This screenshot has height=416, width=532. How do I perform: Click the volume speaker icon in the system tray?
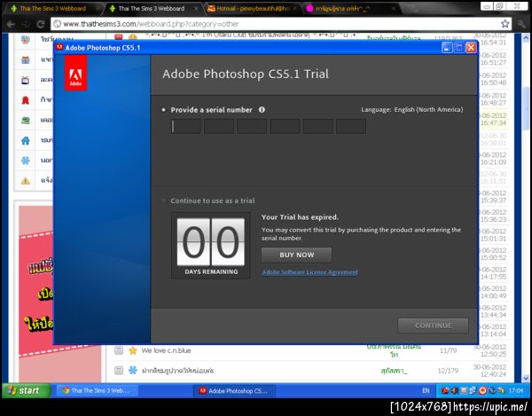(x=454, y=390)
